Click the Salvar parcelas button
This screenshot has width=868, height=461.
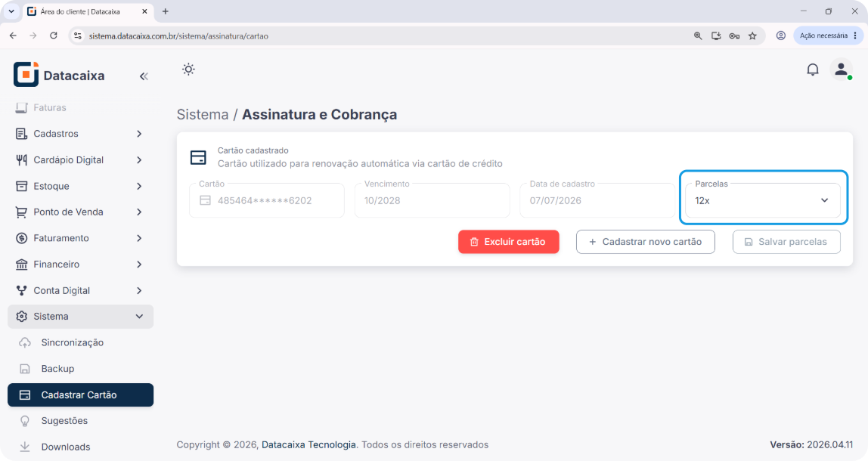pos(786,242)
